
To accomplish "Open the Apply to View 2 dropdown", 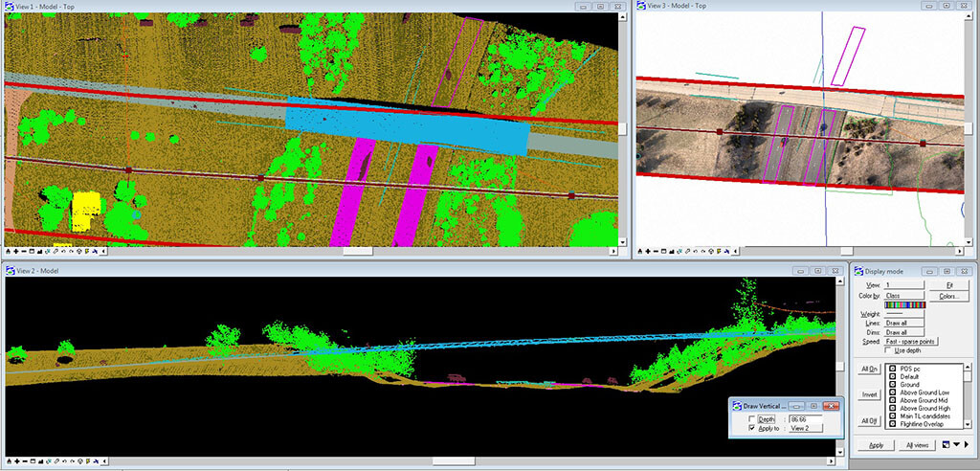I will 806,428.
